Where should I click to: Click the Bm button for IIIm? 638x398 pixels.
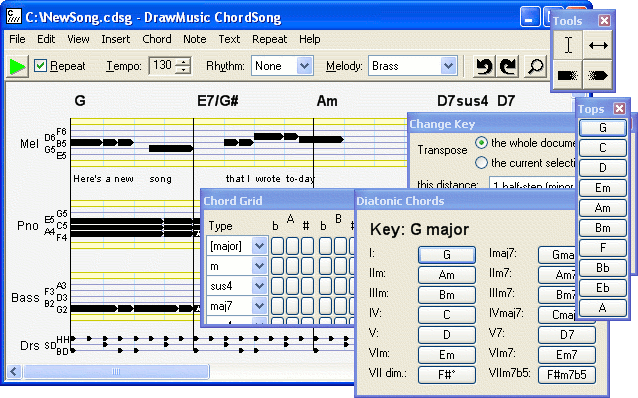pyautogui.click(x=447, y=295)
